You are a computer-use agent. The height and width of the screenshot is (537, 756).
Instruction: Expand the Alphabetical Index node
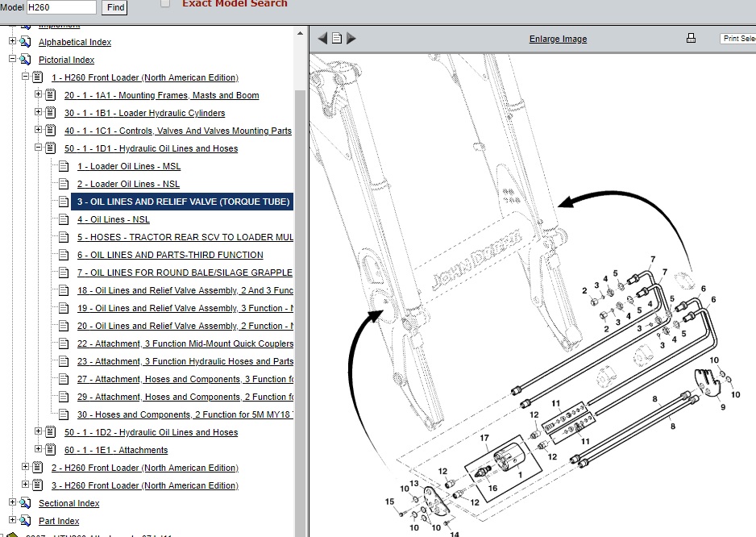[x=13, y=41]
